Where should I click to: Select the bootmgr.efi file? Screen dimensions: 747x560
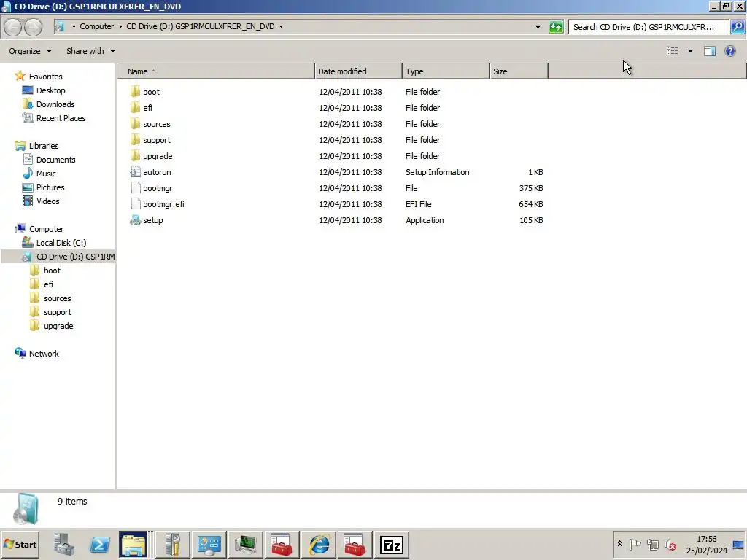point(163,204)
